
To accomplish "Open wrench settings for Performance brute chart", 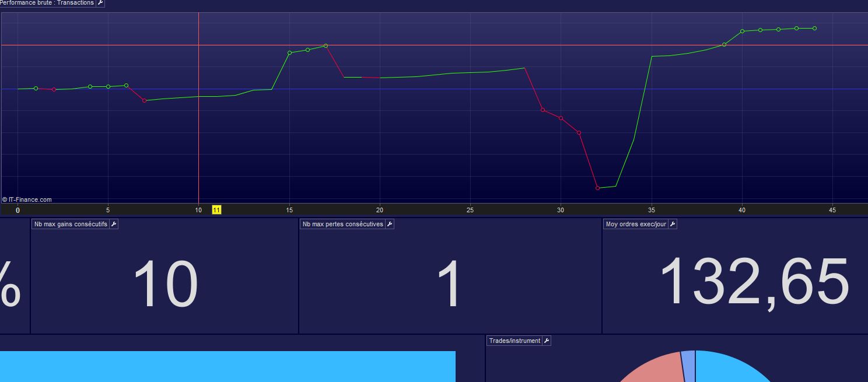I will [100, 3].
